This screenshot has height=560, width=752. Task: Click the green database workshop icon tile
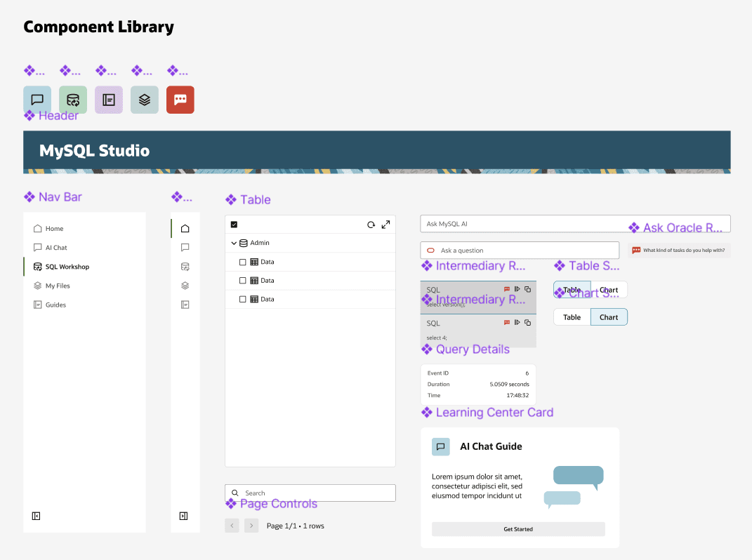click(x=73, y=100)
